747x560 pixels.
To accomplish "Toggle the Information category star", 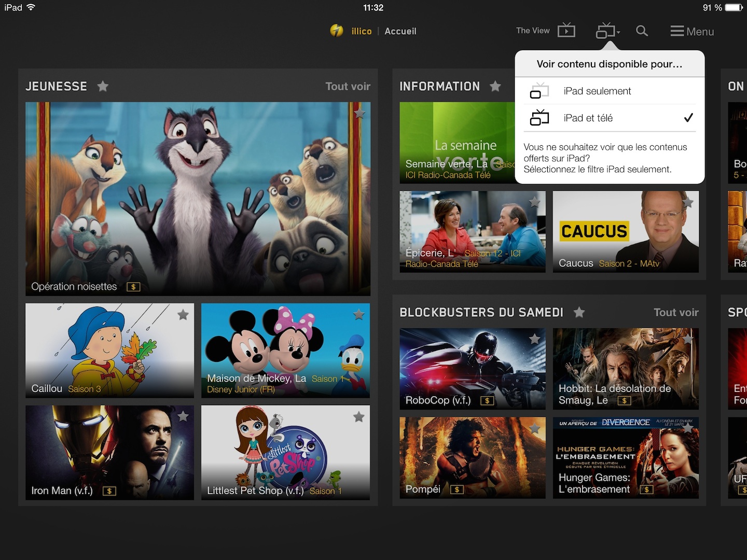I will pyautogui.click(x=495, y=86).
